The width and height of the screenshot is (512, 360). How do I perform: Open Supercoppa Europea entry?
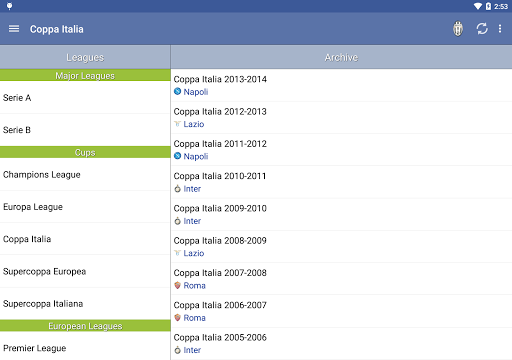tap(85, 271)
